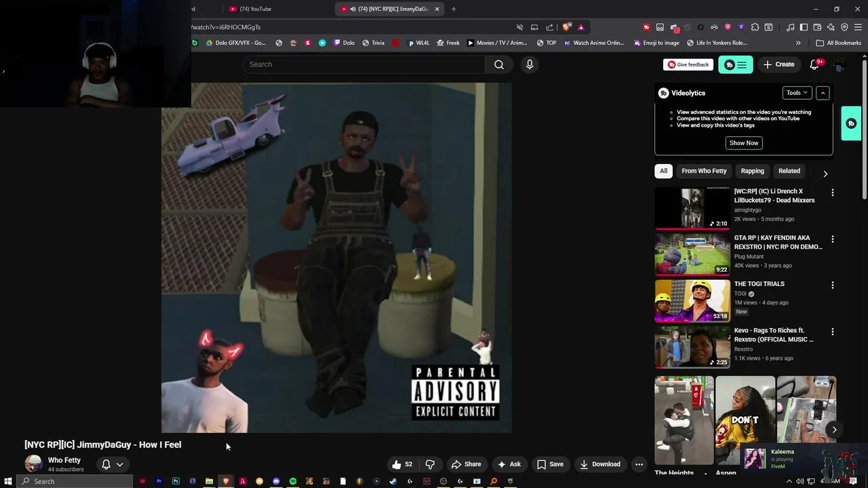Expand hidden bookmarks overflow chevron

[798, 43]
